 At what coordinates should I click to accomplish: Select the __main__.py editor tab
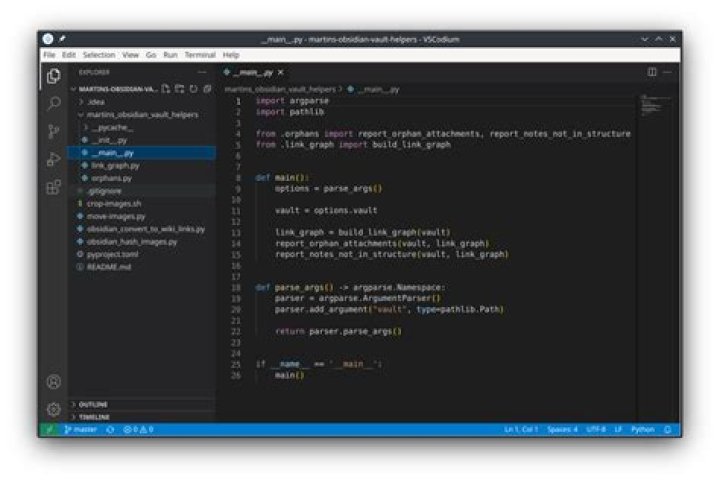pyautogui.click(x=252, y=72)
